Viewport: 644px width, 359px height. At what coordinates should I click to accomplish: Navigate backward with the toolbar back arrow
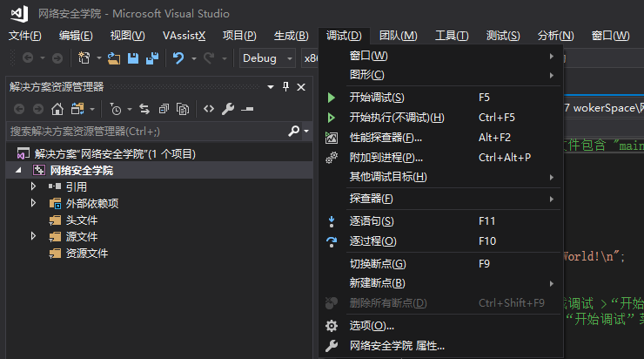tap(28, 58)
